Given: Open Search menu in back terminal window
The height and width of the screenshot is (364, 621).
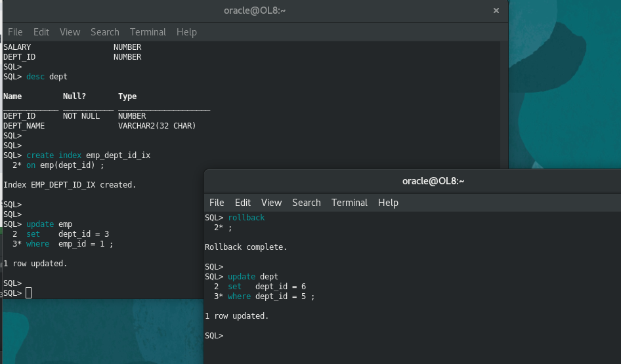Looking at the screenshot, I should [x=105, y=32].
